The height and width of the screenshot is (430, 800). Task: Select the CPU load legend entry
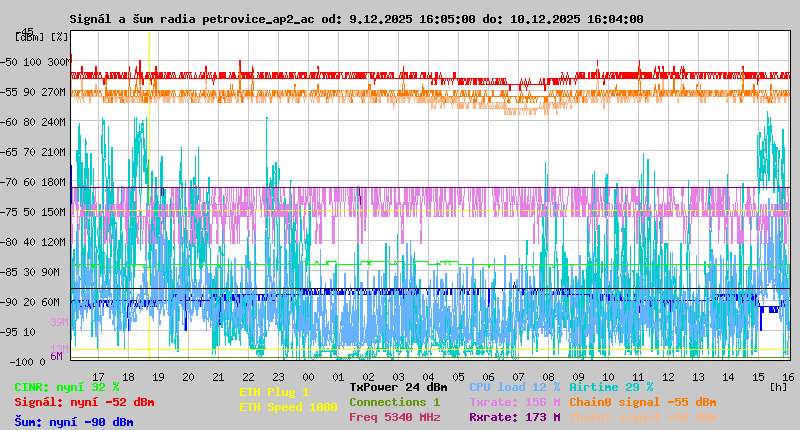pyautogui.click(x=514, y=387)
